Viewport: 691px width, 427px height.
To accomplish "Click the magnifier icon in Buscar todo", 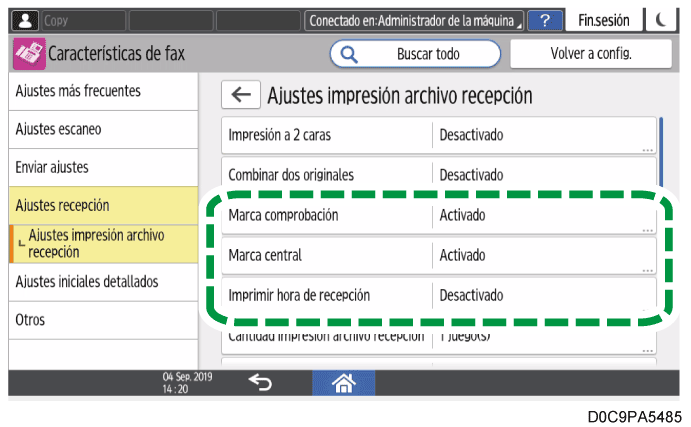I will 351,54.
